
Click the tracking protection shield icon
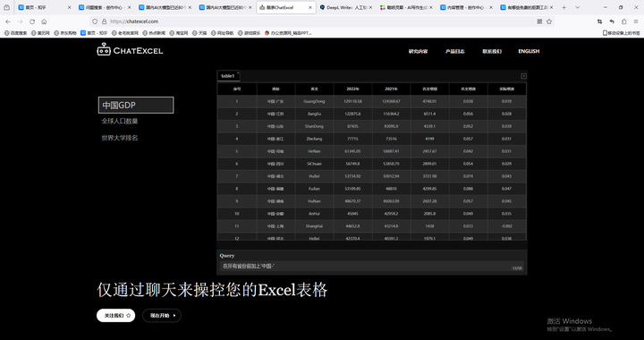point(95,21)
